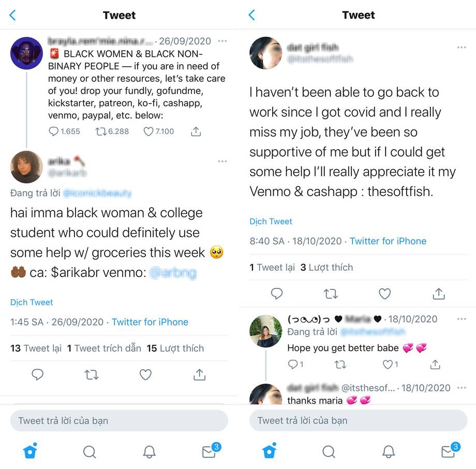Viewport: 476px width, 469px height.
Task: Type in left 'Tweet trả lời của bạn' field
Action: pyautogui.click(x=119, y=420)
